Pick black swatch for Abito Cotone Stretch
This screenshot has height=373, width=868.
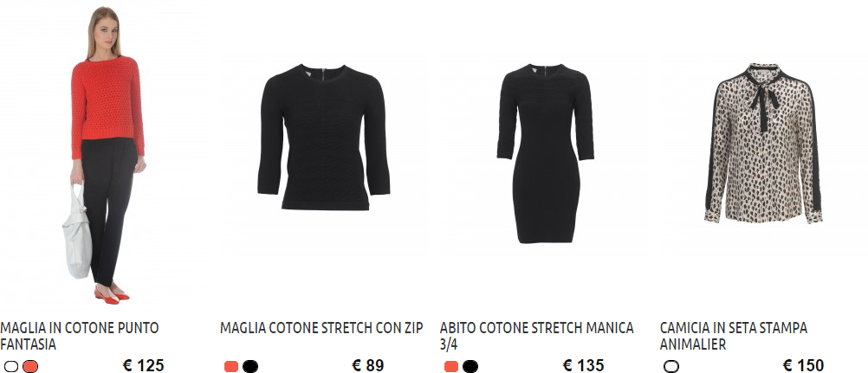470,366
